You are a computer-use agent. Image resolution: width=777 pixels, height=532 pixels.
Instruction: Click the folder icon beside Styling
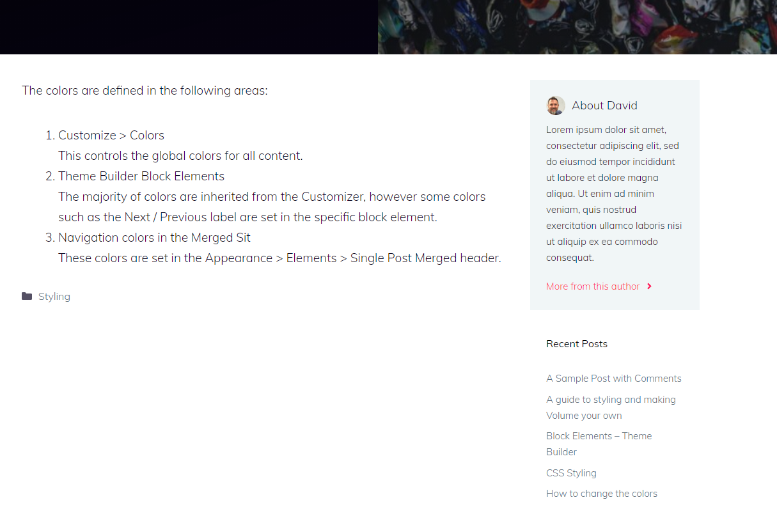(27, 296)
